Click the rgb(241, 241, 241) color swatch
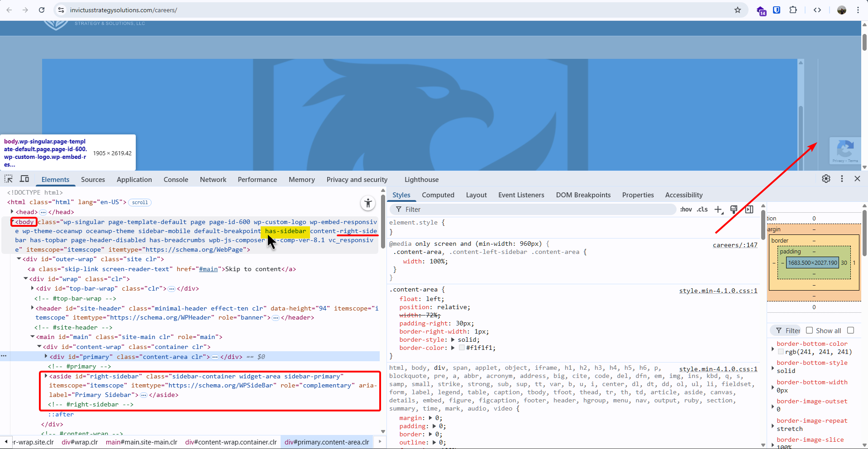868x449 pixels. (781, 352)
